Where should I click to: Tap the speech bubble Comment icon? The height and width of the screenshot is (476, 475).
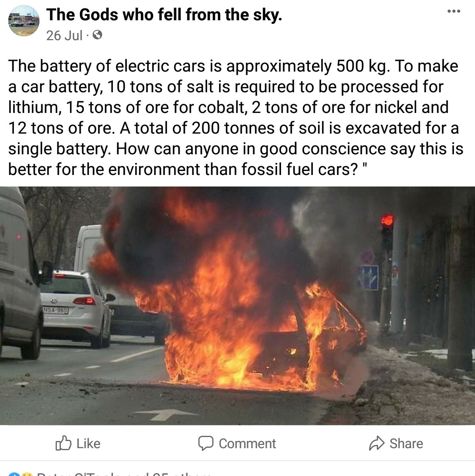click(x=206, y=443)
